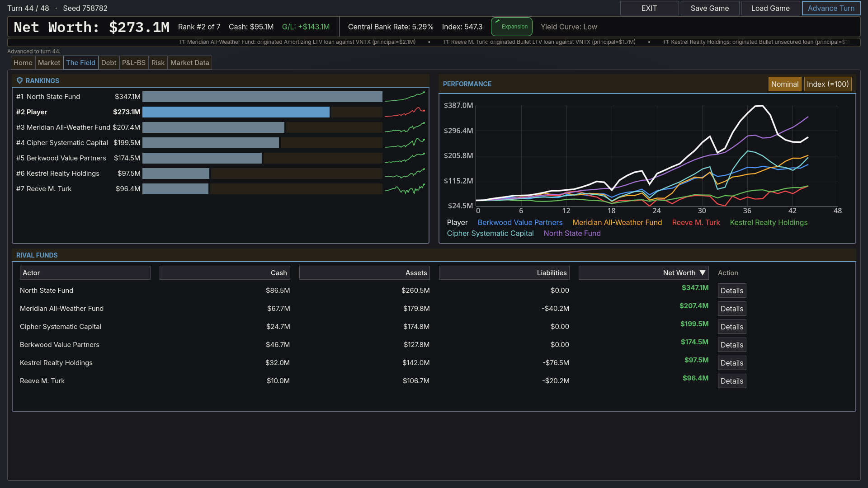Click Reeve M. Turk legend entry

696,222
